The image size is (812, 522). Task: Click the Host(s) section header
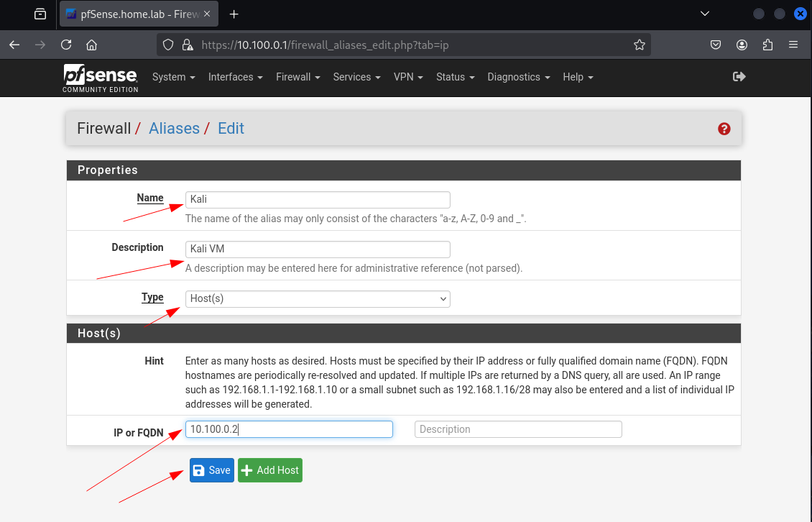[403, 334]
